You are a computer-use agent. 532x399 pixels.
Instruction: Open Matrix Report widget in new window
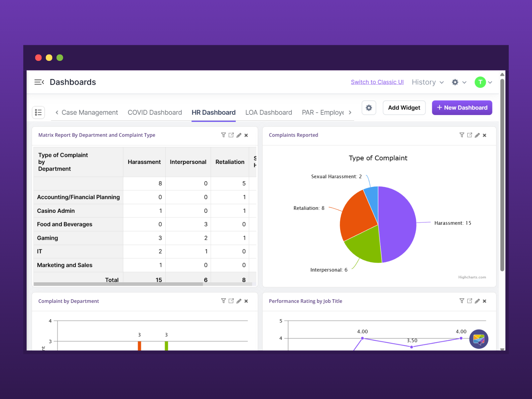(x=231, y=135)
